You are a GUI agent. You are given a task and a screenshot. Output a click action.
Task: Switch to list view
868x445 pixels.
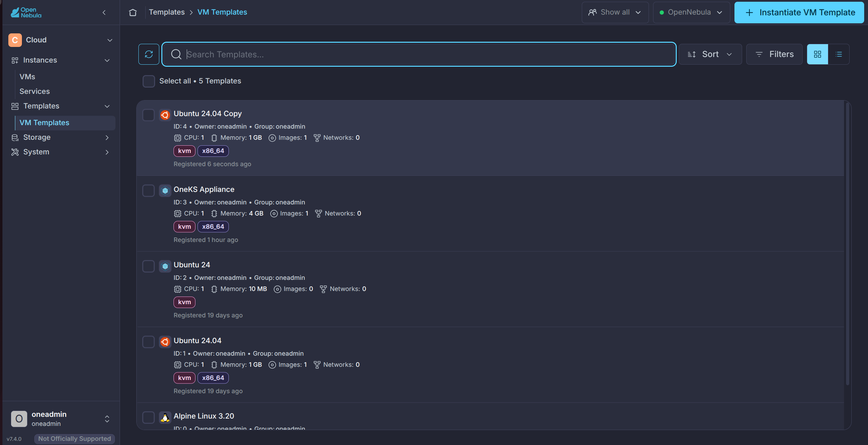tap(839, 54)
